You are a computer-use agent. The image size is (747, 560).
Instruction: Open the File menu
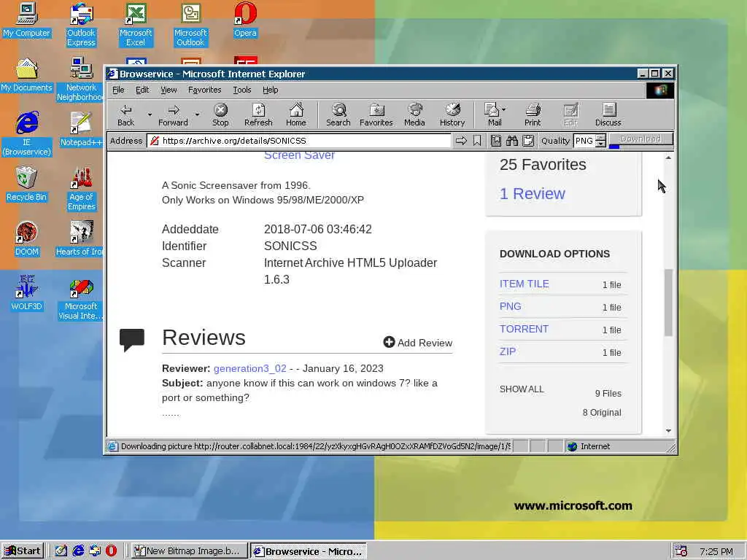pyautogui.click(x=118, y=90)
